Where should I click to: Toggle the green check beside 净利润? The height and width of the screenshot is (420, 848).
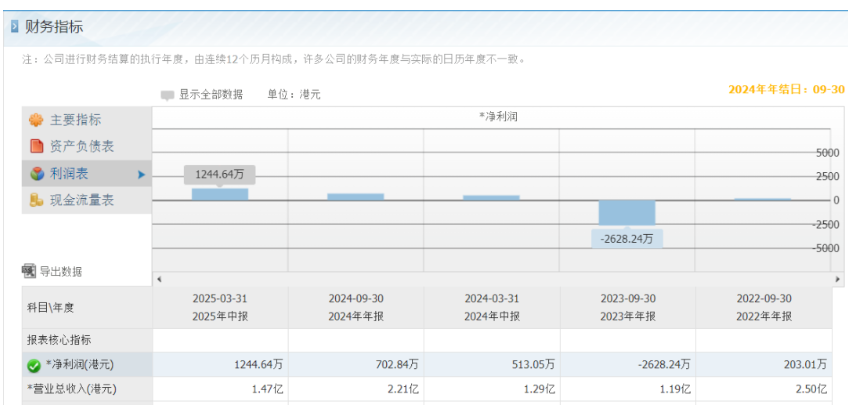pyautogui.click(x=34, y=366)
